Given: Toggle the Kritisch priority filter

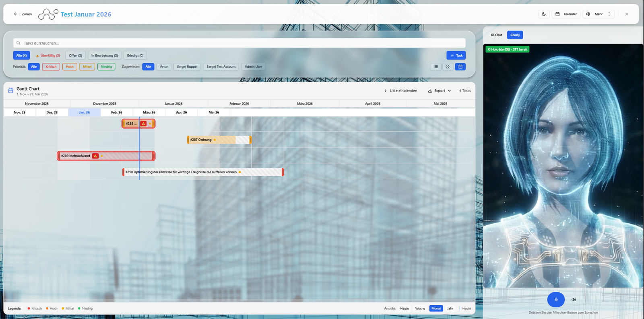Looking at the screenshot, I should pyautogui.click(x=51, y=67).
